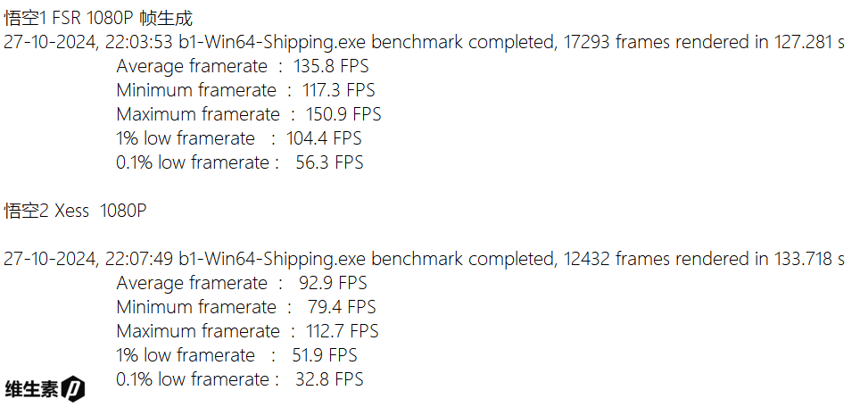Click the 22:07:49 benchmark completed line

click(424, 259)
